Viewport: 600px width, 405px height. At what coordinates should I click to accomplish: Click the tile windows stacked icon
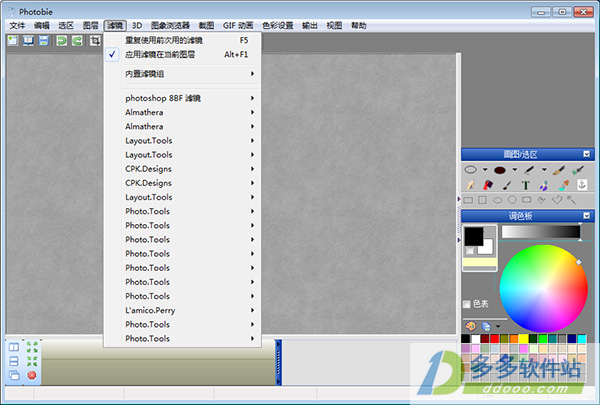pos(14,361)
